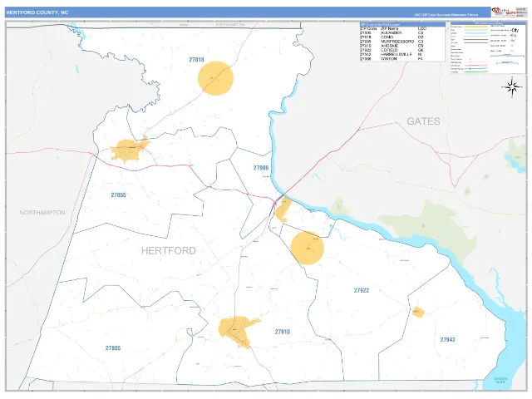Click the ZIP code label 27818

[196, 60]
